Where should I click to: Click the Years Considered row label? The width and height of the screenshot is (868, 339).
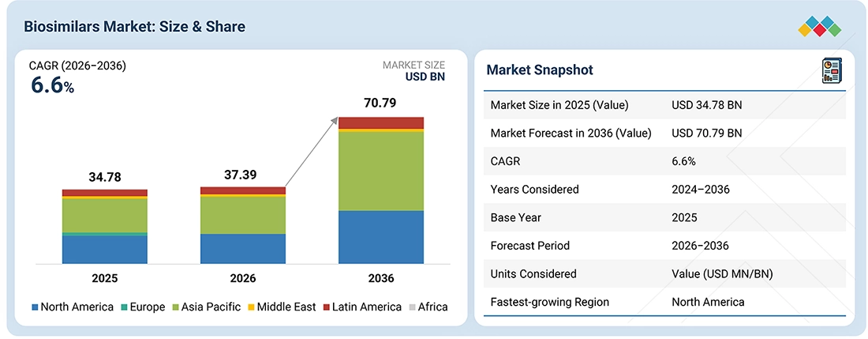[535, 190]
